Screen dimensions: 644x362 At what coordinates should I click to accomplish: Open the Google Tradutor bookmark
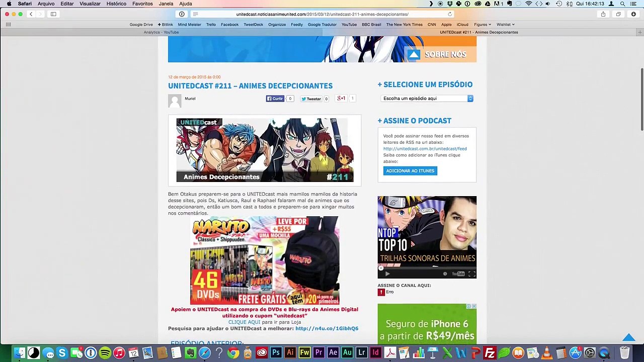tap(322, 24)
